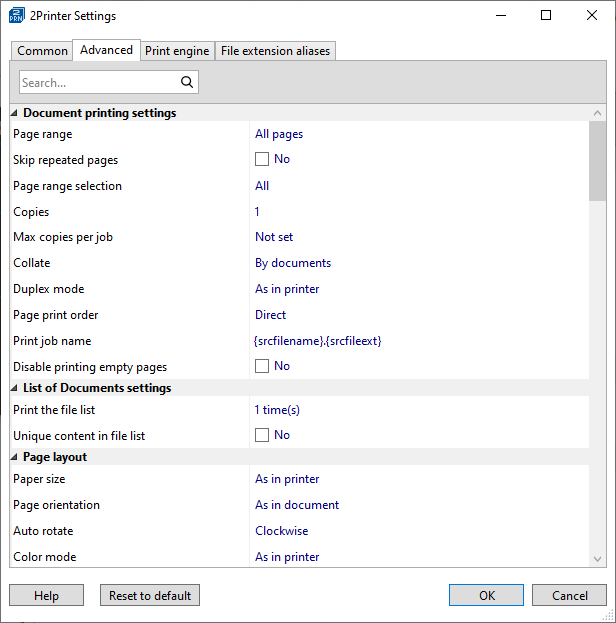Collapse Document printing settings section
Image resolution: width=616 pixels, height=623 pixels.
tap(15, 114)
